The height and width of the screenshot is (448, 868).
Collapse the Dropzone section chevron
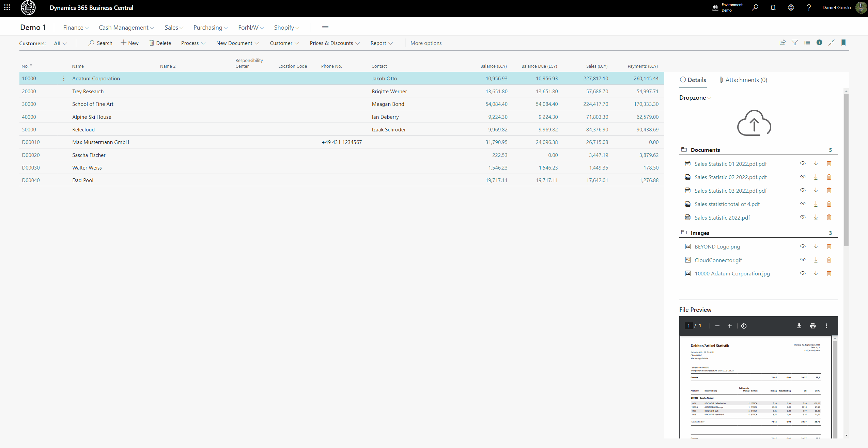(x=710, y=98)
